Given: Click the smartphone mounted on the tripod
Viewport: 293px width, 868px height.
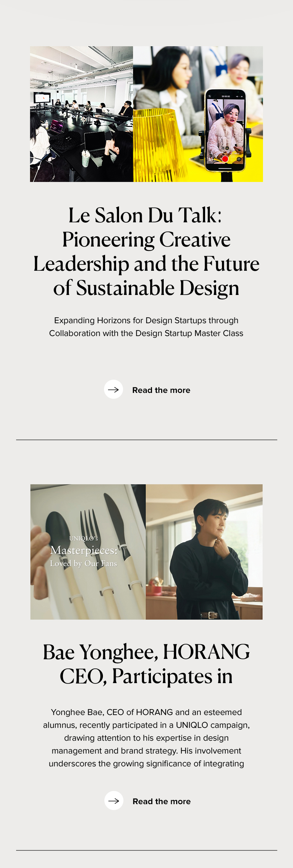Looking at the screenshot, I should 225,130.
